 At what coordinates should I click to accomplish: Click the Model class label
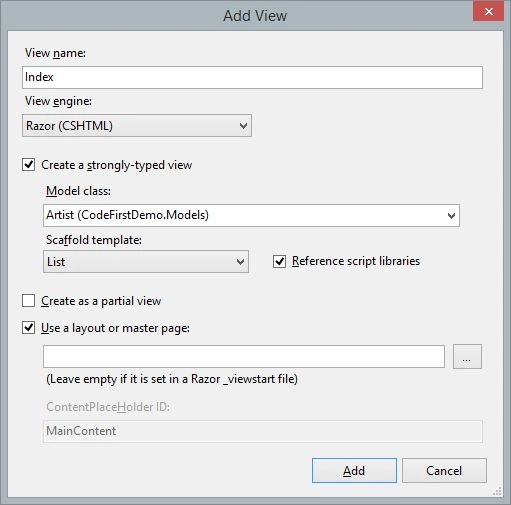tap(78, 191)
